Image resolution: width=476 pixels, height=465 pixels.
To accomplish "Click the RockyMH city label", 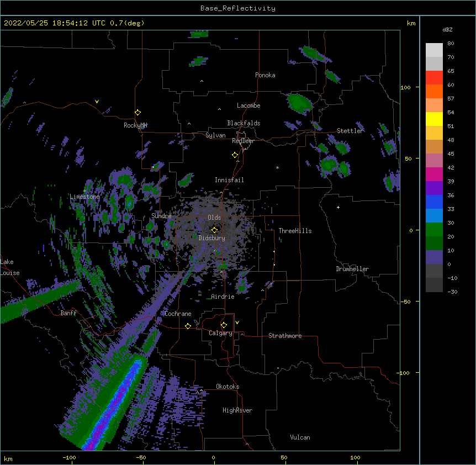I will [135, 125].
